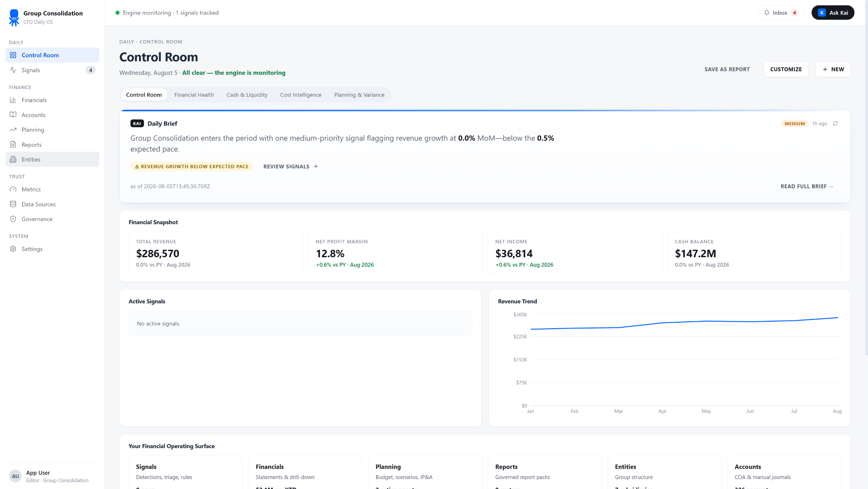
Task: Click the Accounts book icon
Action: [13, 115]
